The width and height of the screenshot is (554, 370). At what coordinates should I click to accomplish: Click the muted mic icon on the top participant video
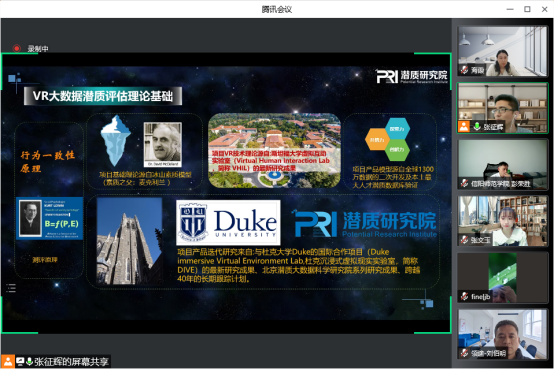pos(464,70)
